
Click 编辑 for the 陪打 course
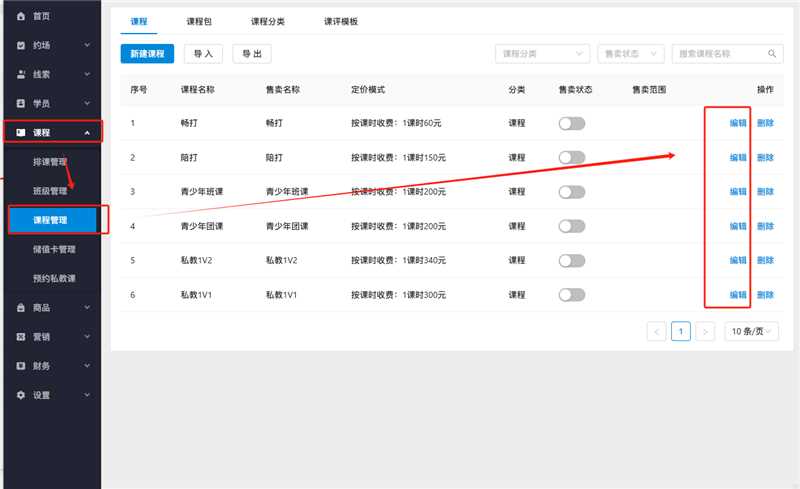738,158
